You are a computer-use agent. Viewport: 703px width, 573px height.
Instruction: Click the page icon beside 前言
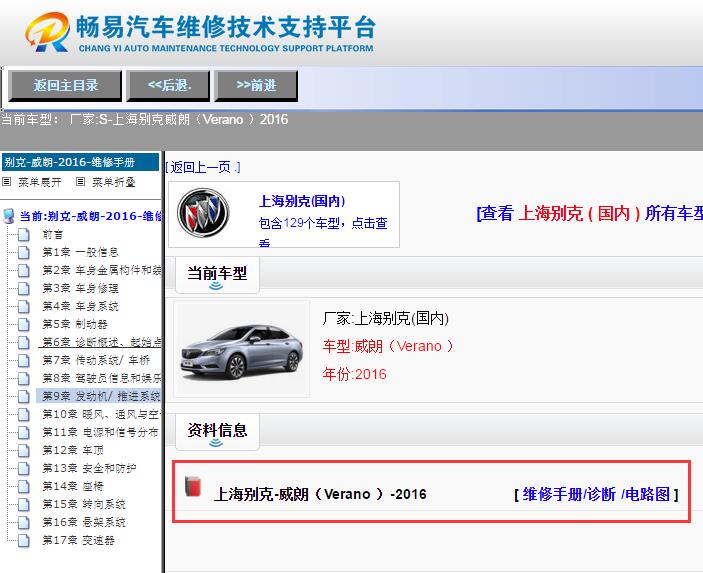tap(24, 234)
